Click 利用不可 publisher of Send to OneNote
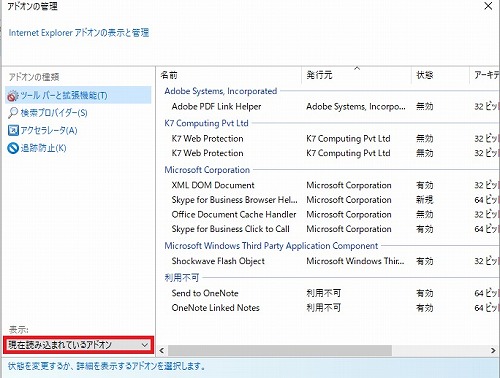Viewport: 500px width, 378px height. pyautogui.click(x=323, y=293)
